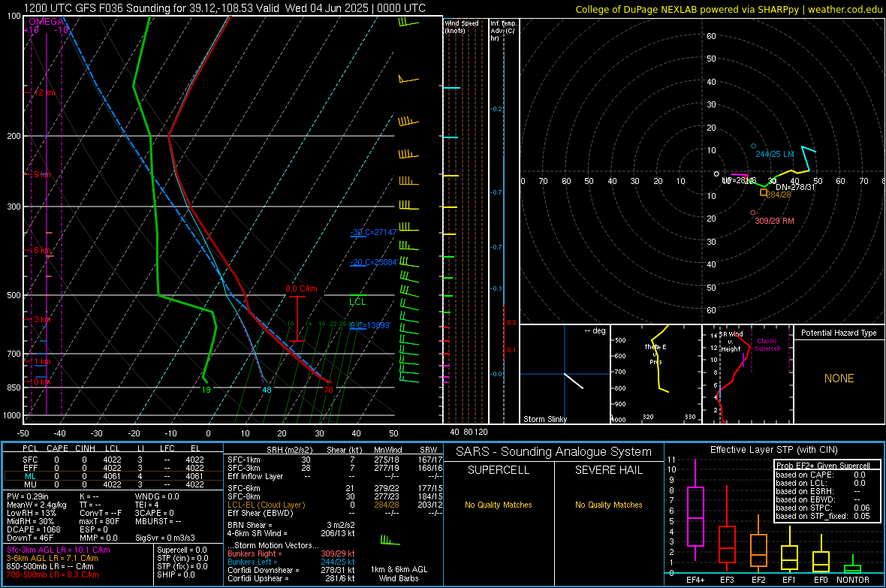
Task: Click the 'NONE' hazard type text
Action: tap(839, 378)
